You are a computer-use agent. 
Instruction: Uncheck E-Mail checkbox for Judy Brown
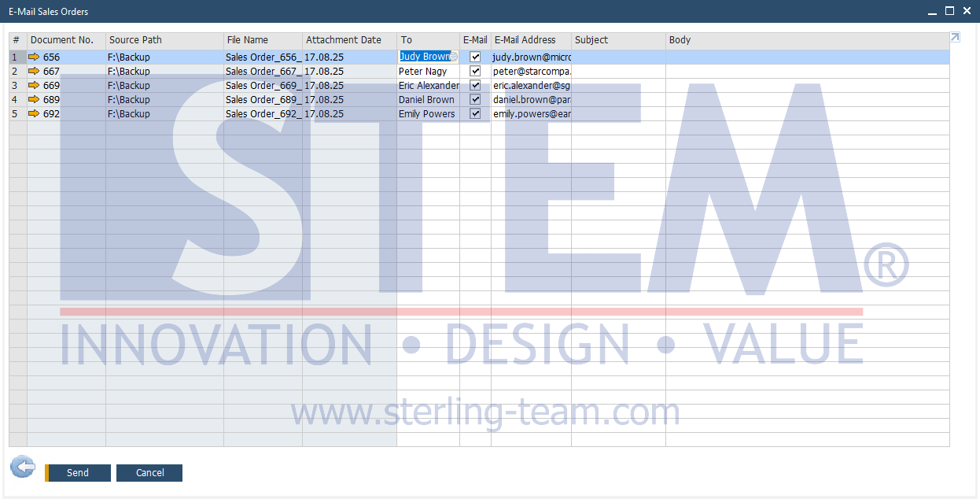[x=475, y=57]
